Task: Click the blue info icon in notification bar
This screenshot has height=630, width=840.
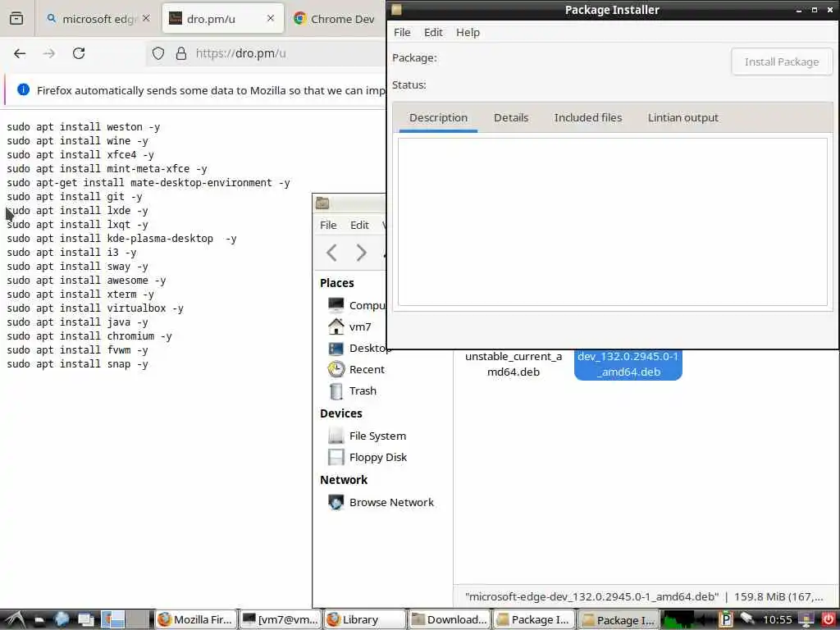Action: (x=23, y=89)
